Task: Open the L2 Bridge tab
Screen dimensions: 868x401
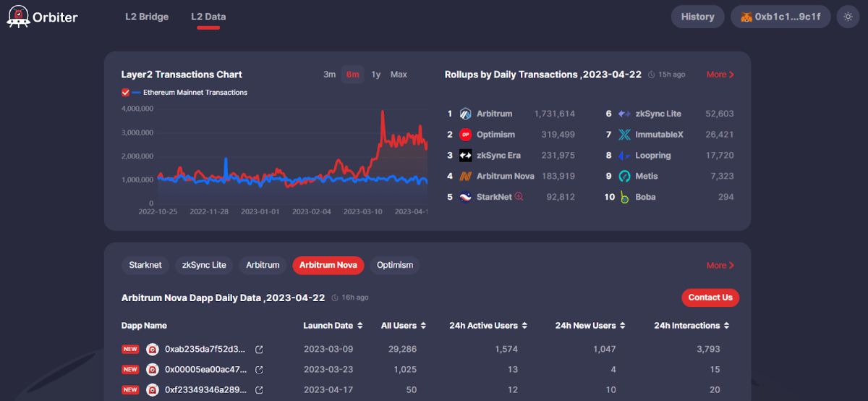Action: click(x=147, y=17)
